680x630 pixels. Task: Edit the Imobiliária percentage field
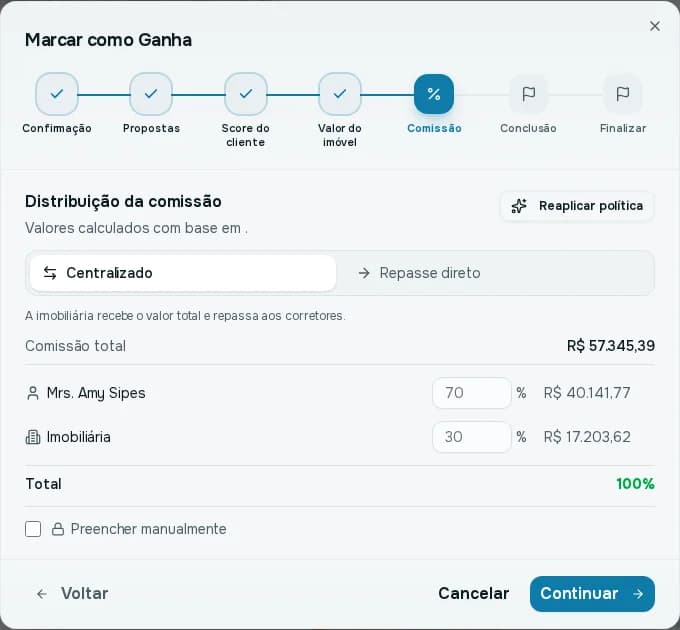pyautogui.click(x=472, y=437)
